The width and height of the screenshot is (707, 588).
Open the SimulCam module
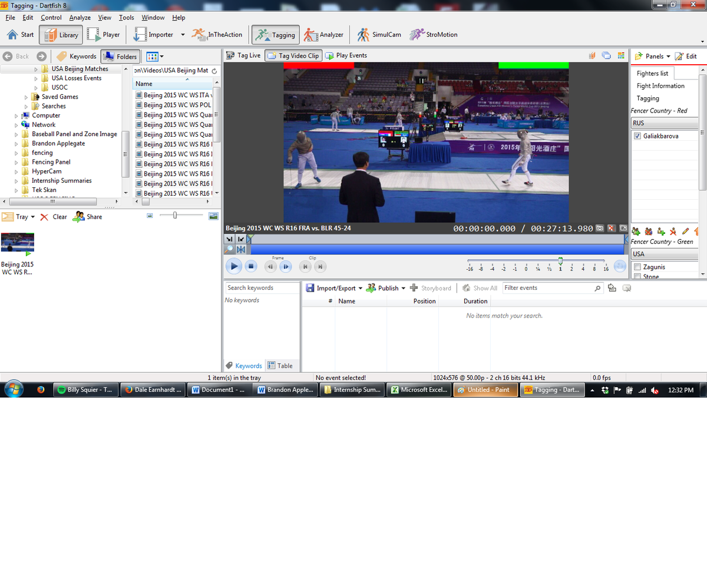379,35
